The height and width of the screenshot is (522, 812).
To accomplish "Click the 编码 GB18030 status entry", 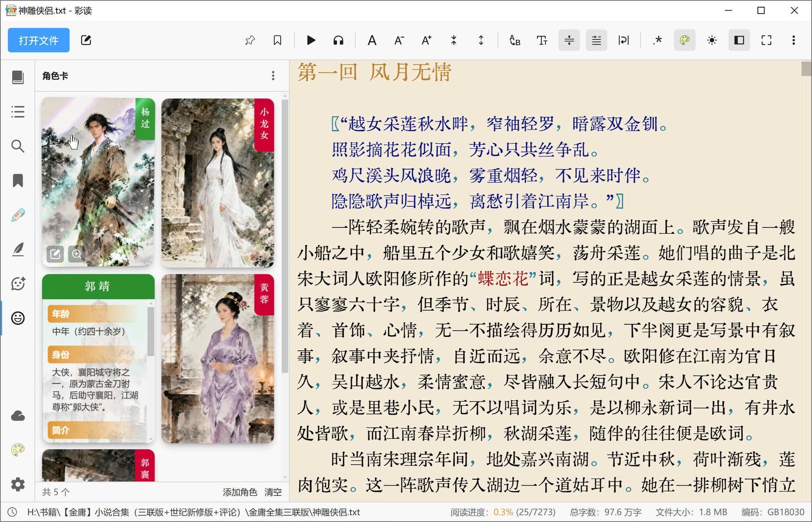I will (x=773, y=512).
